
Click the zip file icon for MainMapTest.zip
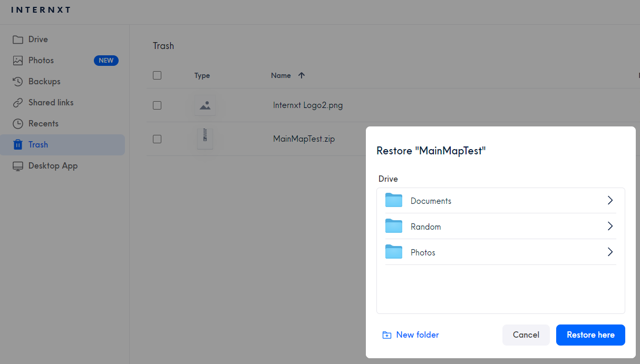pos(205,139)
